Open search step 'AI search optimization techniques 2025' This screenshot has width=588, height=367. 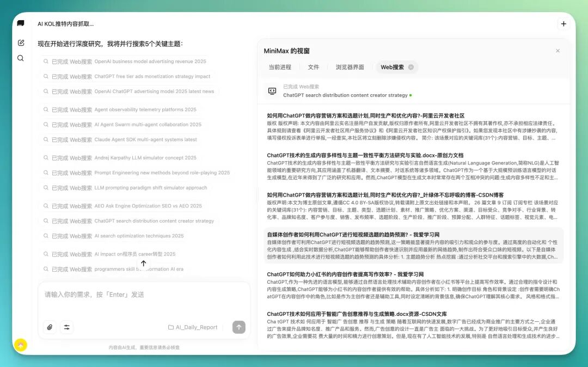[x=113, y=236]
